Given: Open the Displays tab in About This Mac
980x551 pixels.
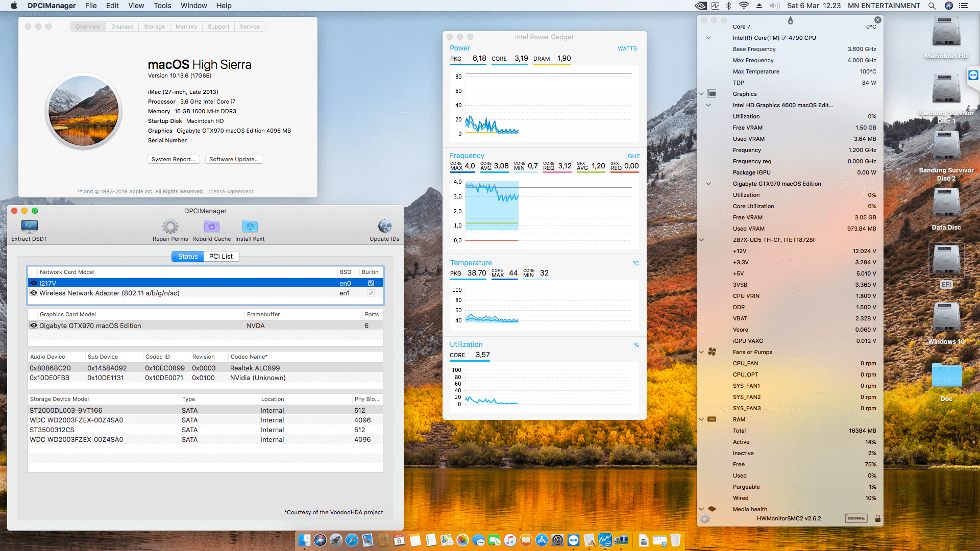Looking at the screenshot, I should pos(122,27).
